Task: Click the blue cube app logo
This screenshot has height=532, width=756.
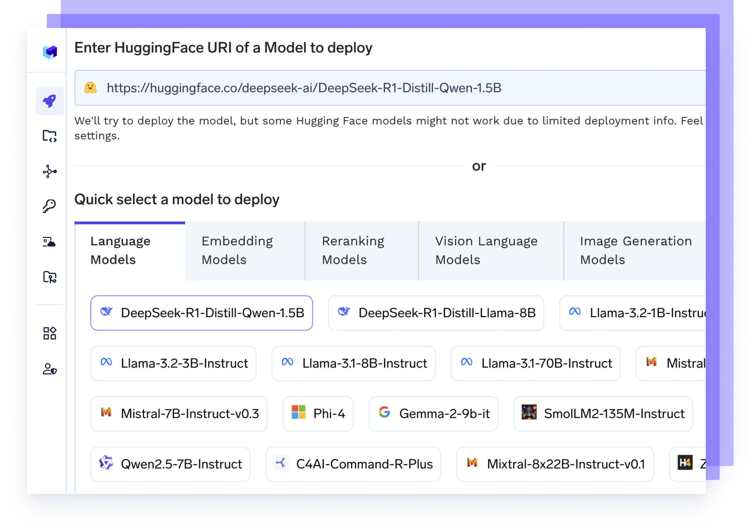Action: [50, 52]
